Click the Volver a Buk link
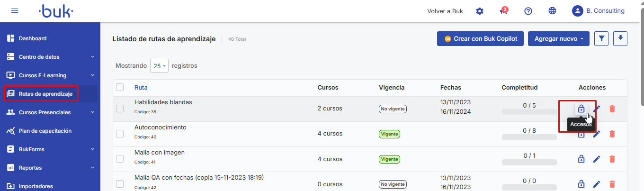This screenshot has height=191, width=644. point(445,11)
